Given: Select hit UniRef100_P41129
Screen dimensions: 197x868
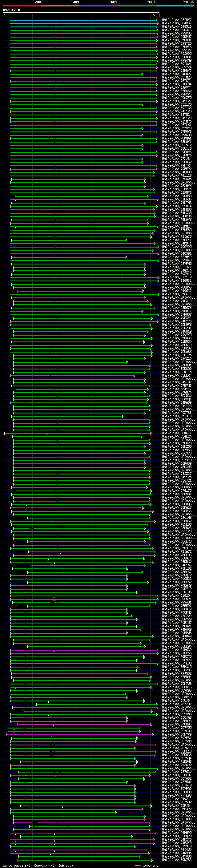Looking at the screenshot, I should (176, 118).
